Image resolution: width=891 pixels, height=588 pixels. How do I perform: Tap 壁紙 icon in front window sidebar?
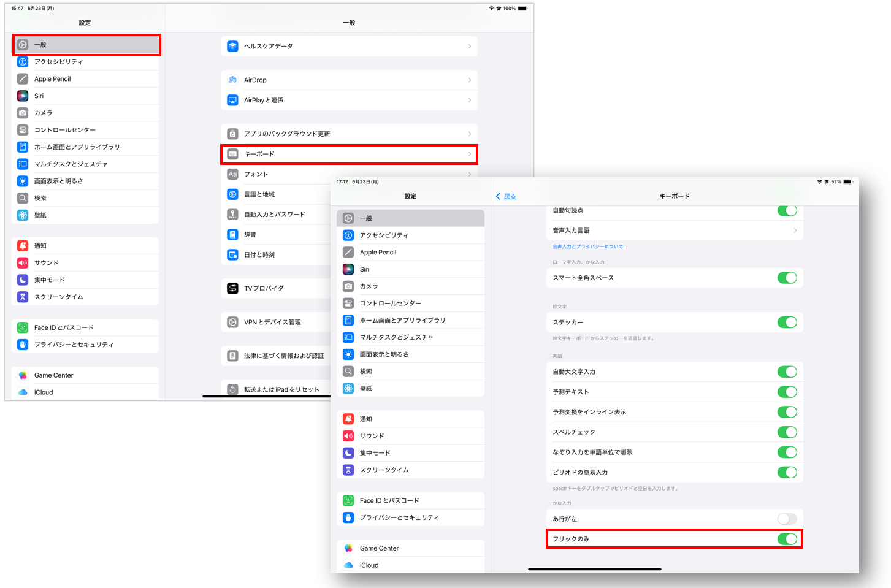click(x=348, y=389)
